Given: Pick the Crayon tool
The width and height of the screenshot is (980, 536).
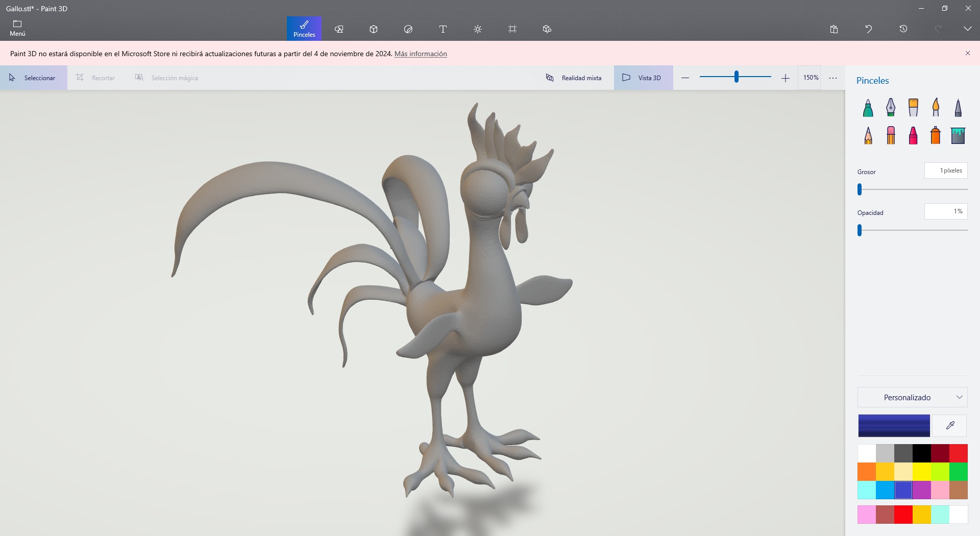Looking at the screenshot, I should coord(913,136).
